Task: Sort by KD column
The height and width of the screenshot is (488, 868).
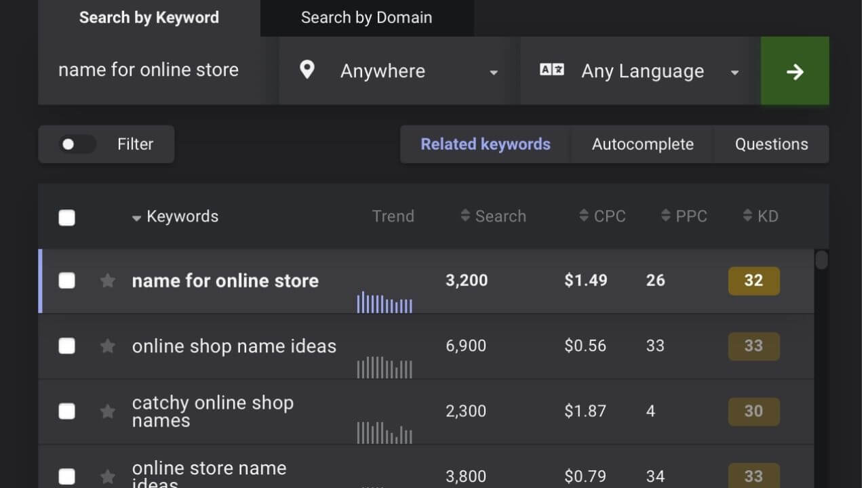Action: (x=760, y=216)
